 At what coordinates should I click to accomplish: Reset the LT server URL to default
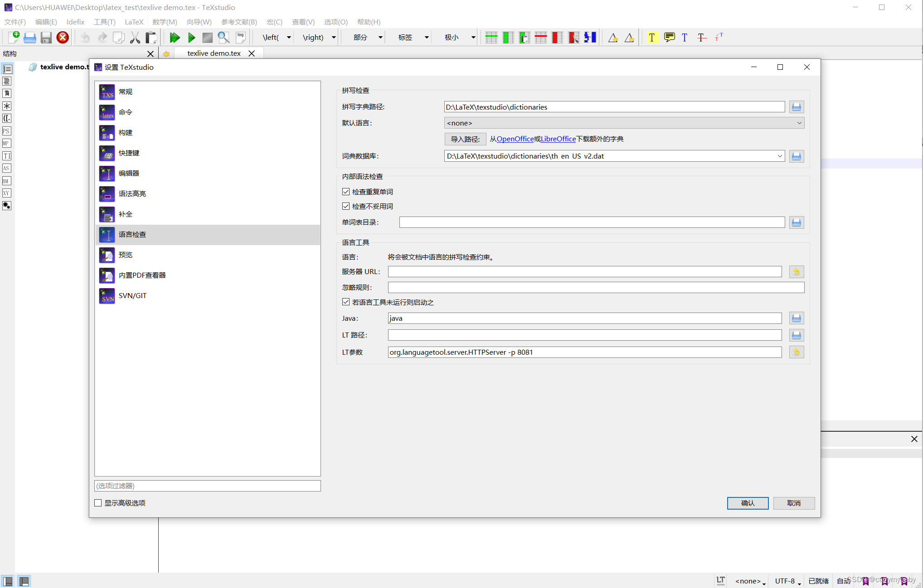tap(796, 272)
